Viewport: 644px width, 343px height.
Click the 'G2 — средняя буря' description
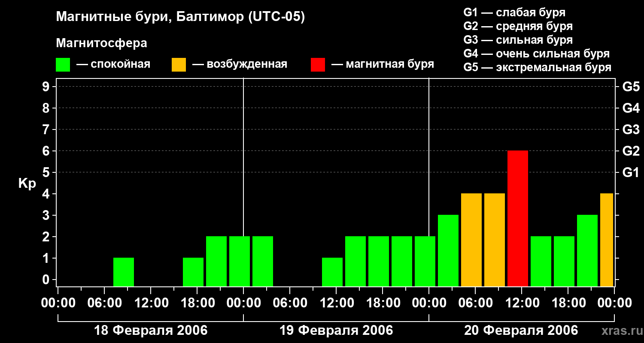(x=518, y=26)
